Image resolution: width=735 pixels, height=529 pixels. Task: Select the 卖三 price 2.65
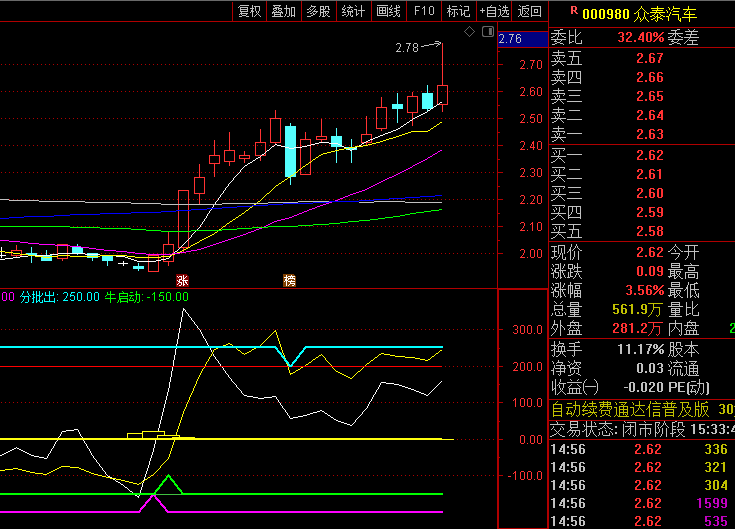(650, 96)
